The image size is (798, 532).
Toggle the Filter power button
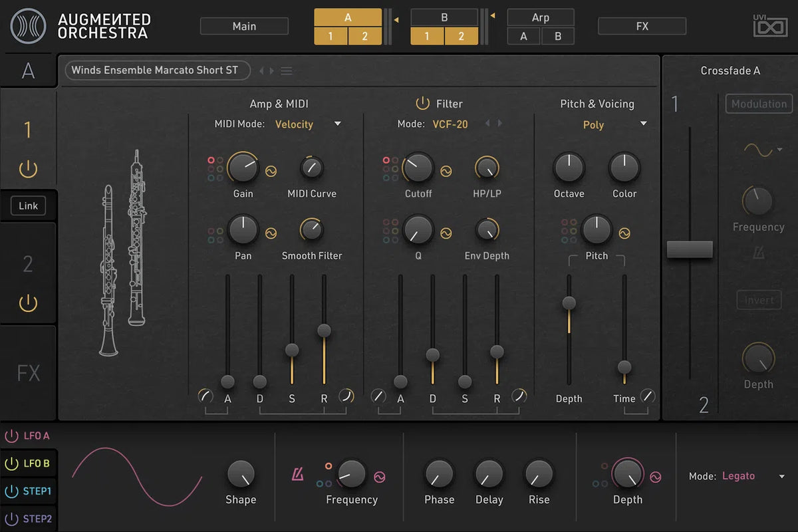pyautogui.click(x=422, y=104)
